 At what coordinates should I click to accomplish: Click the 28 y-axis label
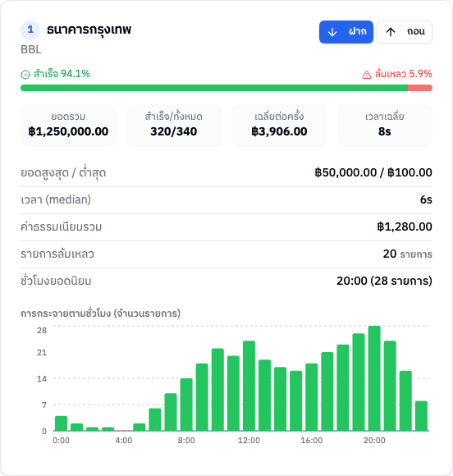click(x=42, y=330)
